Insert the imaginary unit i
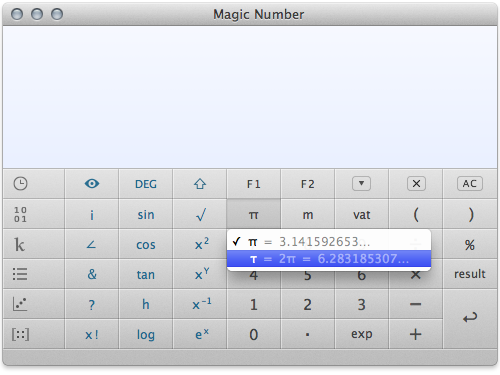 pyautogui.click(x=92, y=214)
